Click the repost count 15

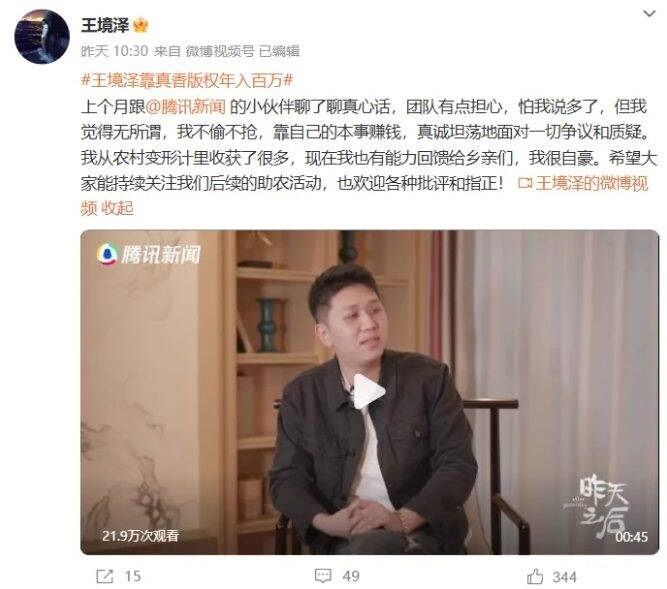pyautogui.click(x=133, y=576)
